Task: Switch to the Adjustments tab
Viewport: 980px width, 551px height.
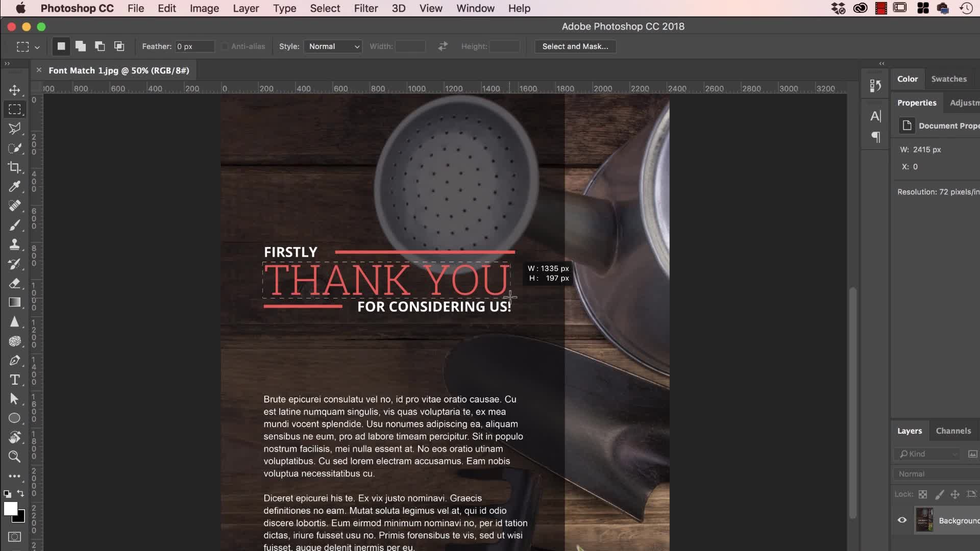Action: (965, 103)
